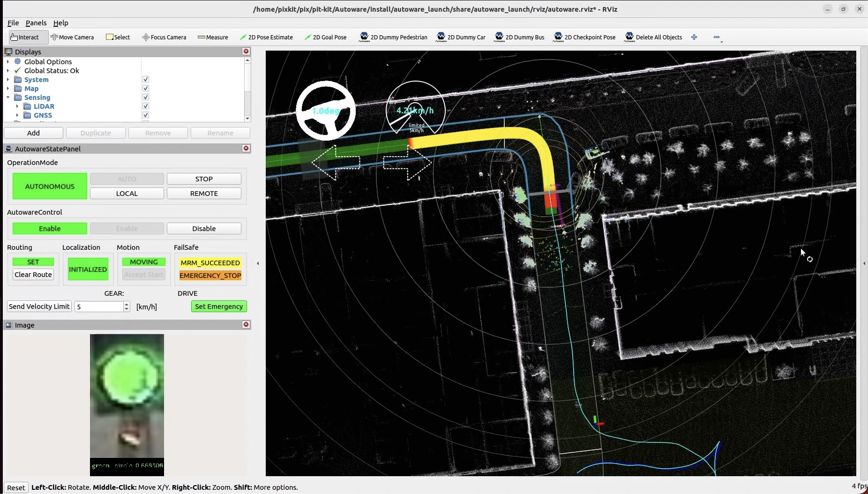Expand the Global Status tree node
This screenshot has height=494, width=868.
[x=8, y=70]
